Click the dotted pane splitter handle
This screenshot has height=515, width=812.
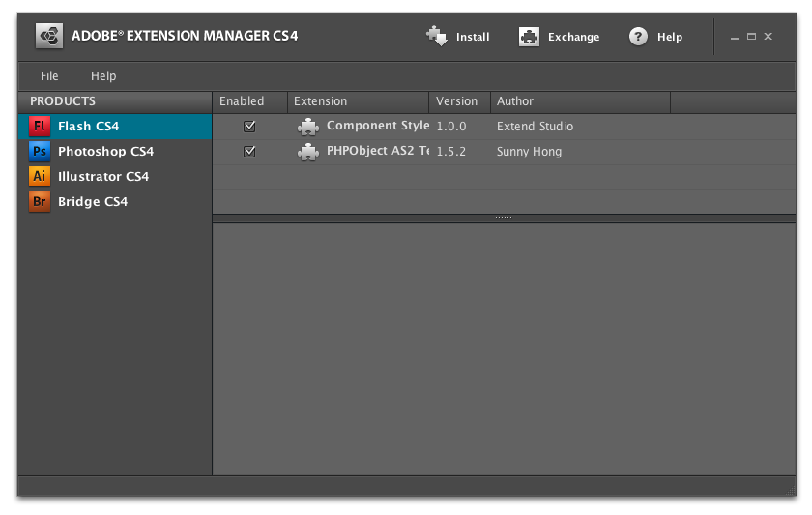[x=504, y=218]
